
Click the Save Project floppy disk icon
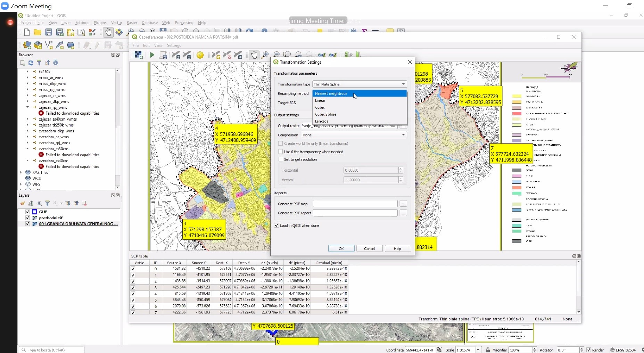(49, 33)
